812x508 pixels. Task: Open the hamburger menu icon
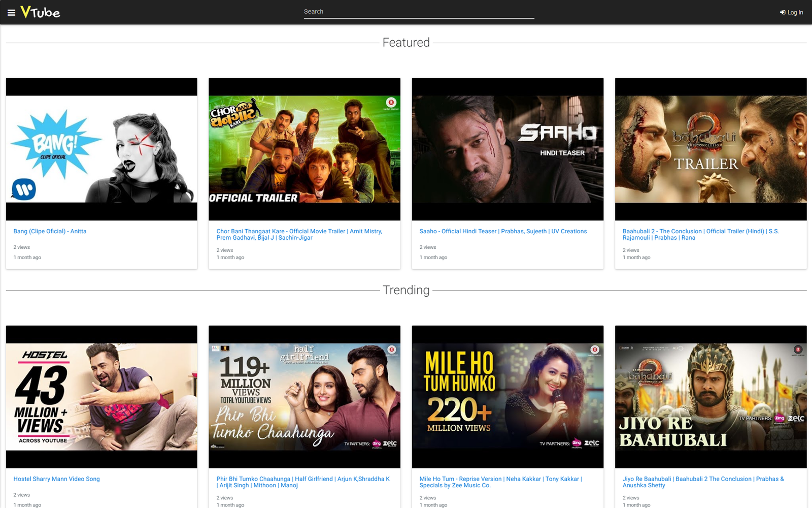point(11,12)
